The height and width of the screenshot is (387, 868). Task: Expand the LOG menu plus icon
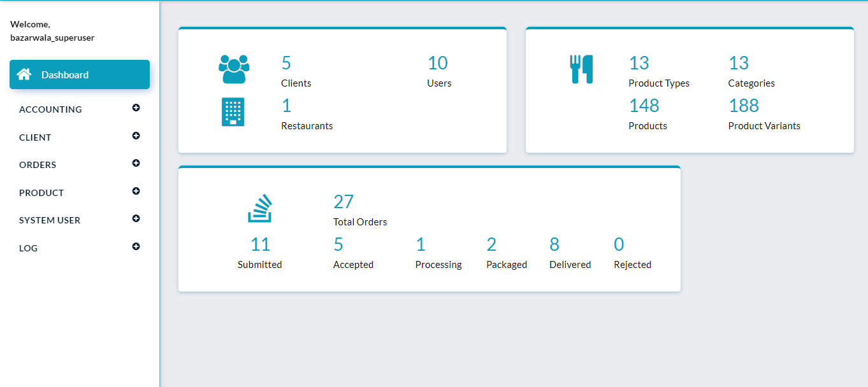pos(136,247)
